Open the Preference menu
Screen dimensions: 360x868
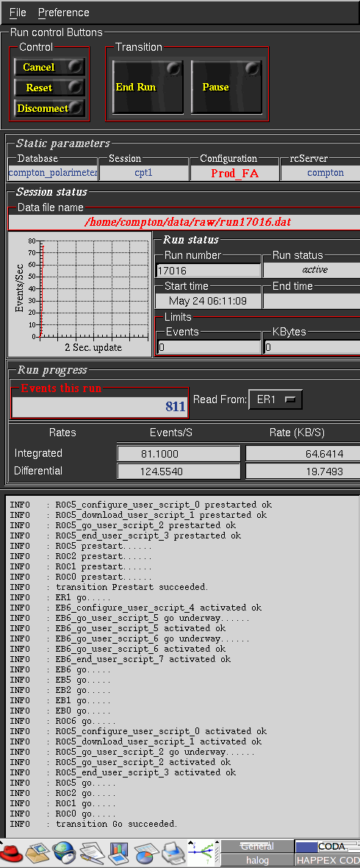click(x=64, y=13)
